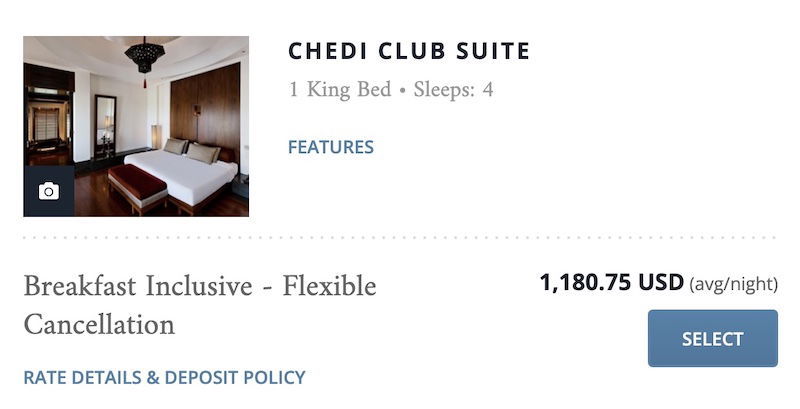Click the (avg/night) label
The image size is (800, 409).
(x=733, y=284)
